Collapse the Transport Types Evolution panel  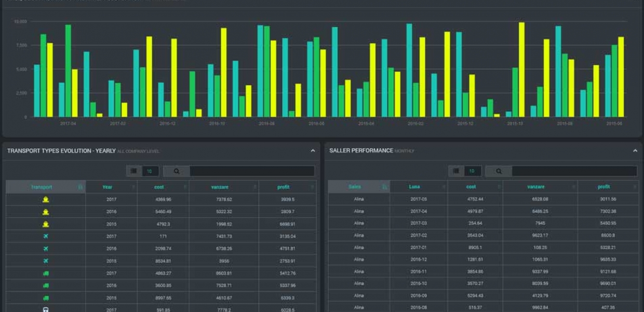click(x=313, y=151)
